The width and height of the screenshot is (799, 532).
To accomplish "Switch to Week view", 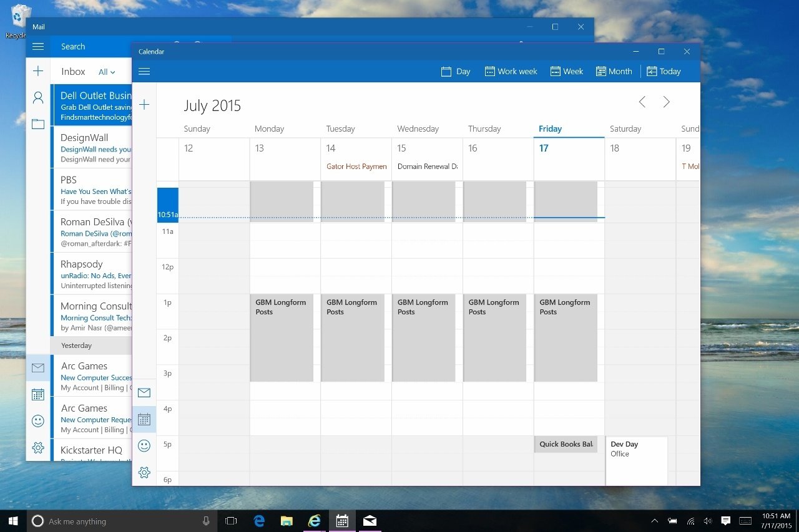I will coord(567,71).
